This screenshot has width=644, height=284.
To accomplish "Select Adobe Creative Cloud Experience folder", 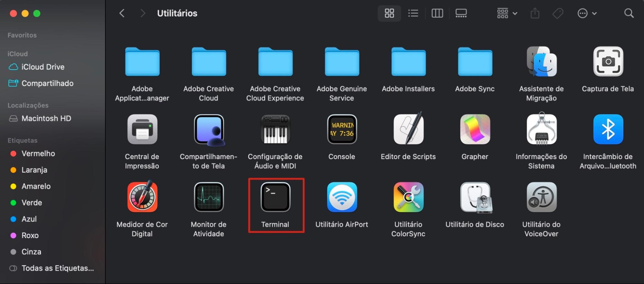I will [275, 62].
